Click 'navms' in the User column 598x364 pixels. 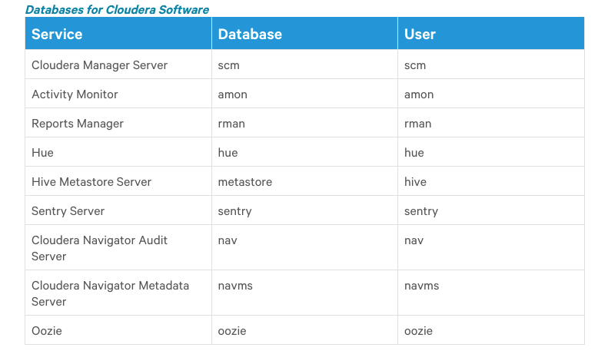pyautogui.click(x=421, y=286)
